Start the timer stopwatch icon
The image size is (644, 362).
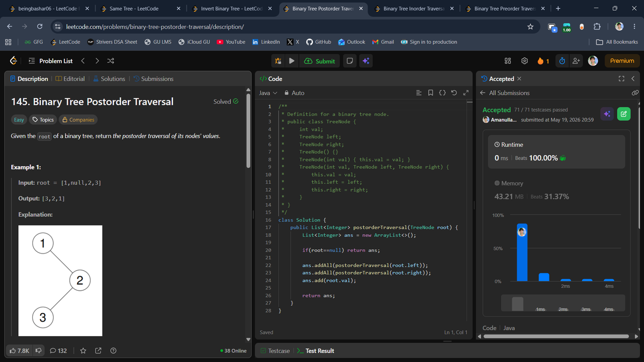(561, 61)
